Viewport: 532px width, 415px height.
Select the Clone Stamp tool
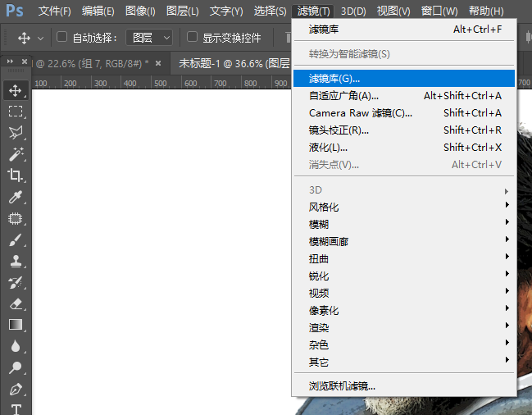click(16, 262)
